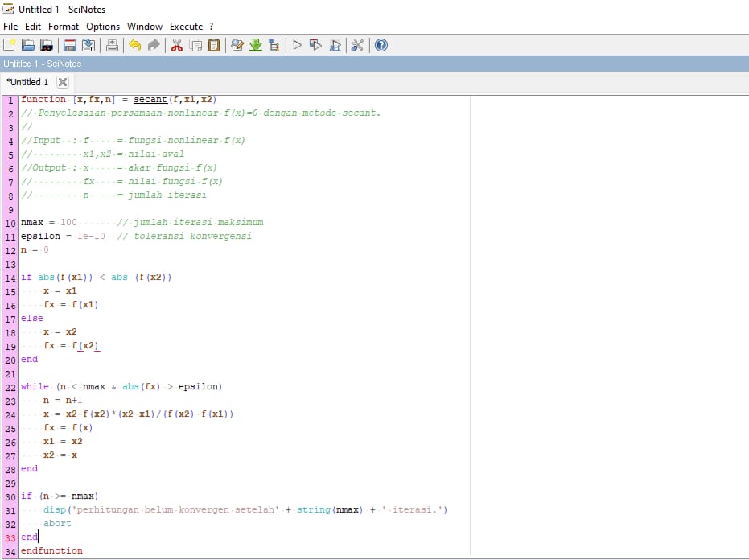The height and width of the screenshot is (560, 749).
Task: Click the 'nmax = 100' assignment line
Action: (x=49, y=222)
